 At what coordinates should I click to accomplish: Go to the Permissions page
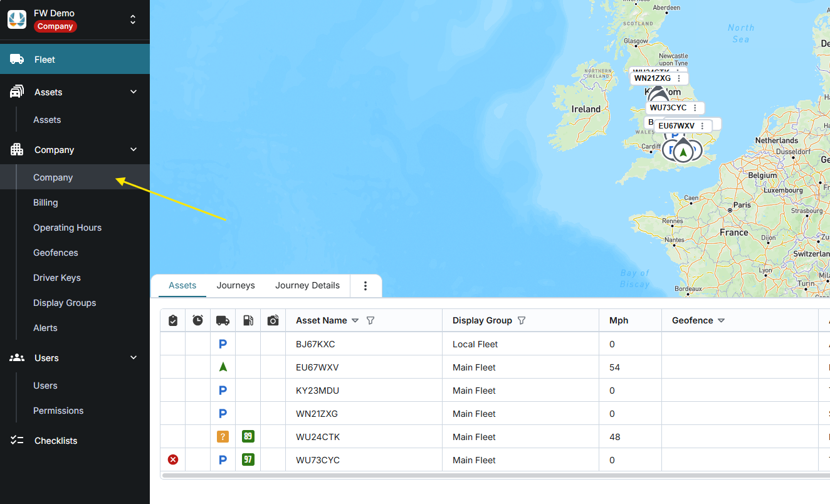58,411
